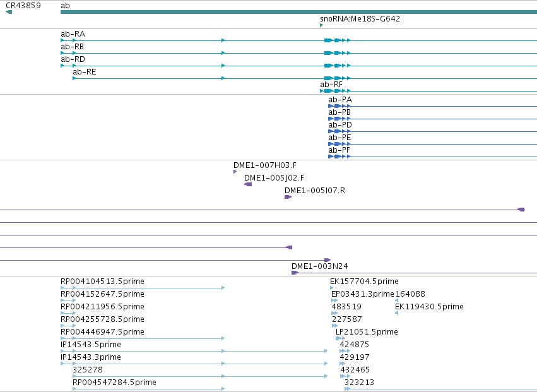
Task: Select protein label ab-PE
Action: (339, 138)
